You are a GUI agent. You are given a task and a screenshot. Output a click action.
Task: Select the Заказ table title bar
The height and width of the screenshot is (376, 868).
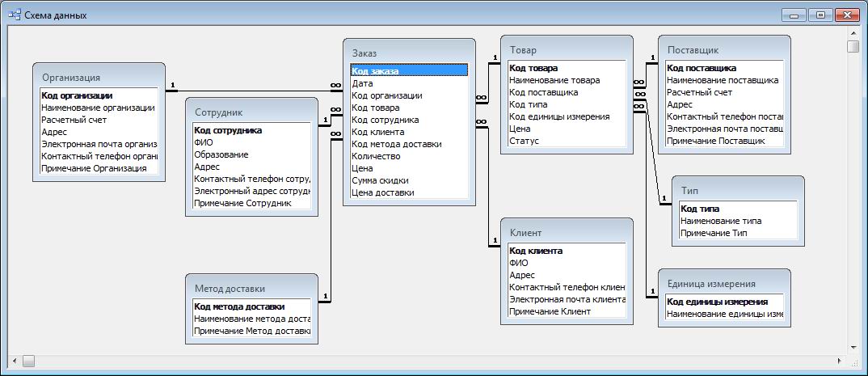point(408,52)
